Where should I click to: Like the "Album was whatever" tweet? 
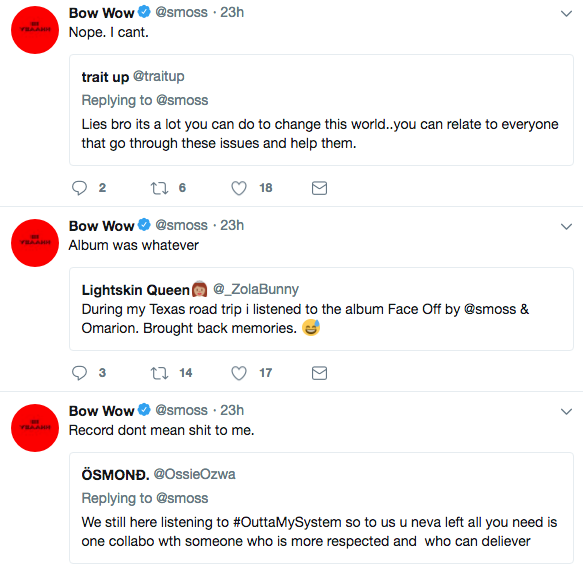pos(239,373)
